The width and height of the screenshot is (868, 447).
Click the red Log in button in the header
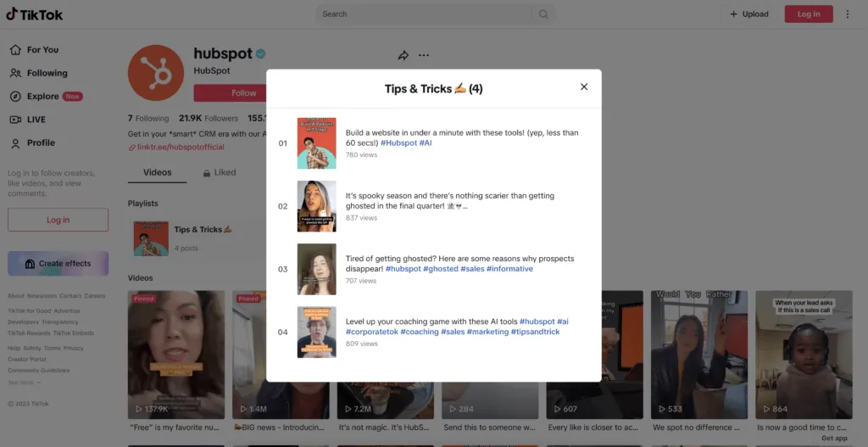808,14
